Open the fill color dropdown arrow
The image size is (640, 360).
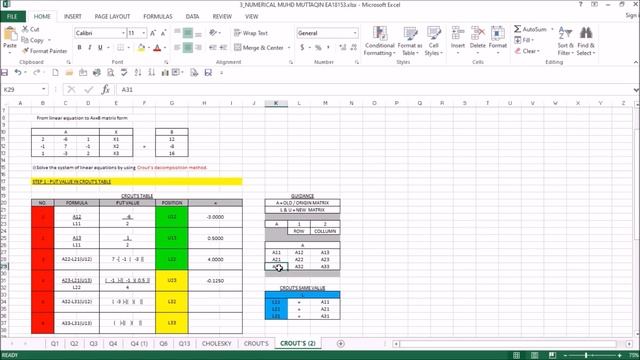pos(149,48)
